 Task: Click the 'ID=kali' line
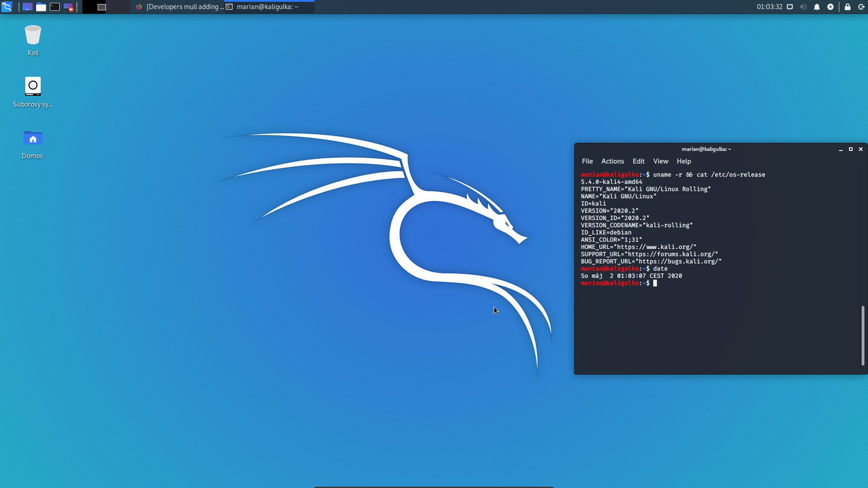click(x=593, y=204)
